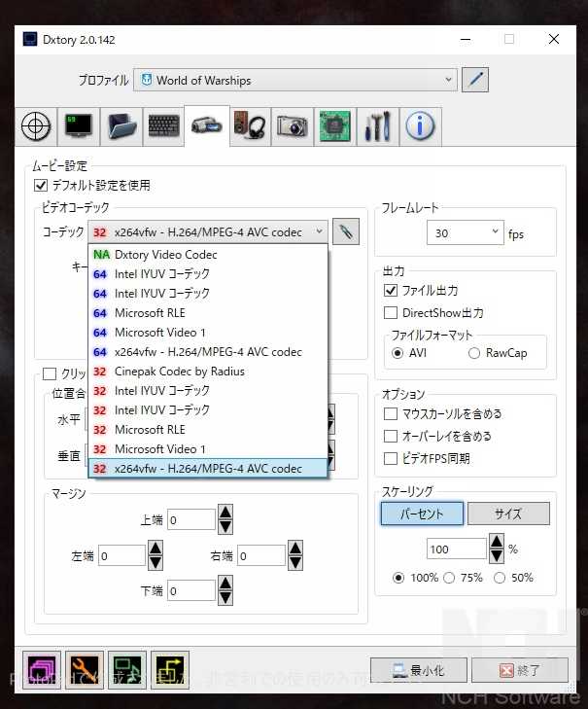
Task: Select AVI file format radio
Action: [x=398, y=353]
